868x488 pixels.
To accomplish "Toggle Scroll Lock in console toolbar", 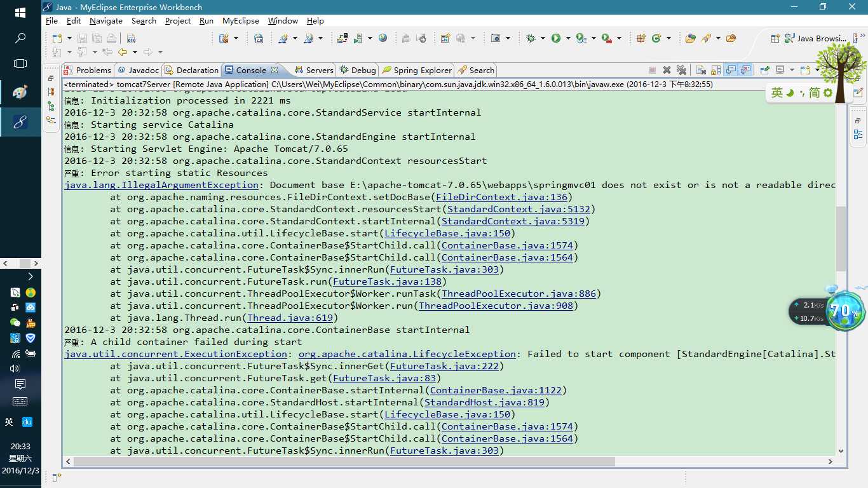I will [x=716, y=70].
